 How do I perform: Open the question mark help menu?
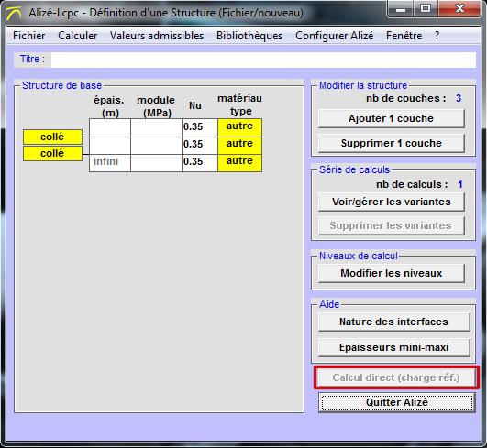[x=437, y=36]
